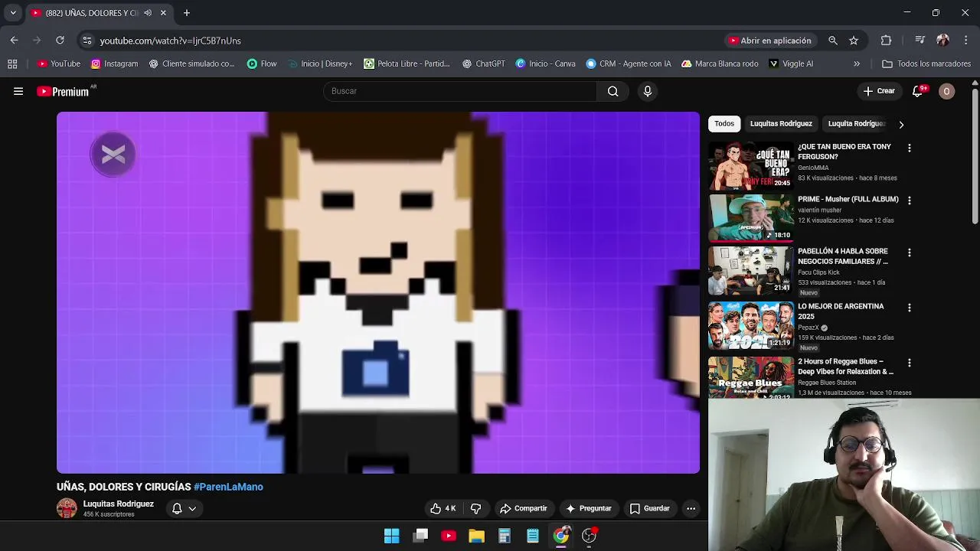
Task: Like the video with thumbs up
Action: [443, 508]
